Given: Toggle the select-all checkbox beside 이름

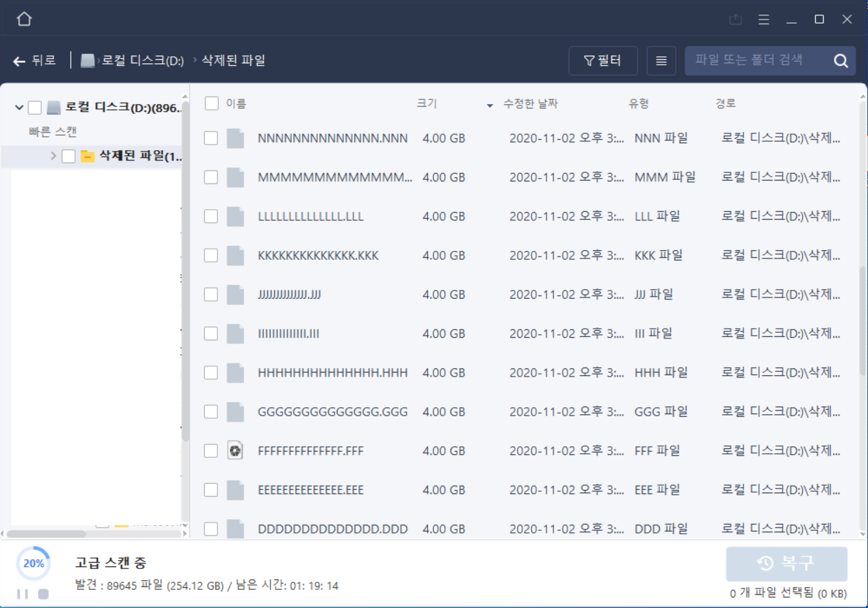Looking at the screenshot, I should click(x=212, y=104).
